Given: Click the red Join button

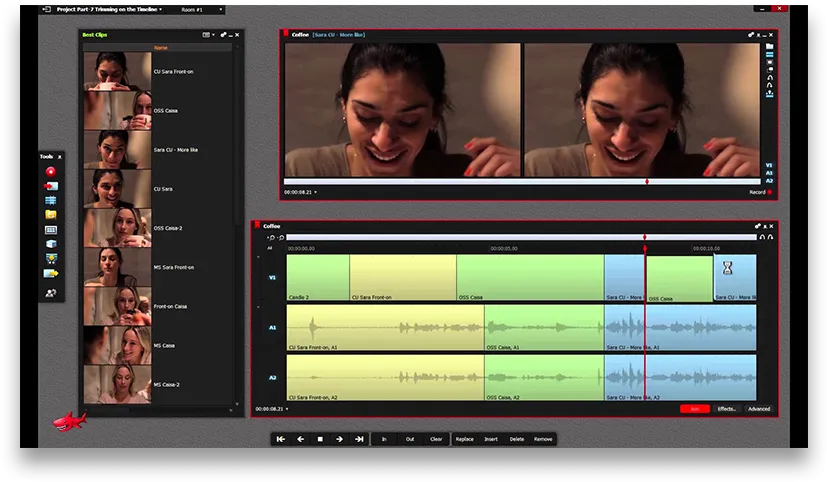Looking at the screenshot, I should click(695, 409).
